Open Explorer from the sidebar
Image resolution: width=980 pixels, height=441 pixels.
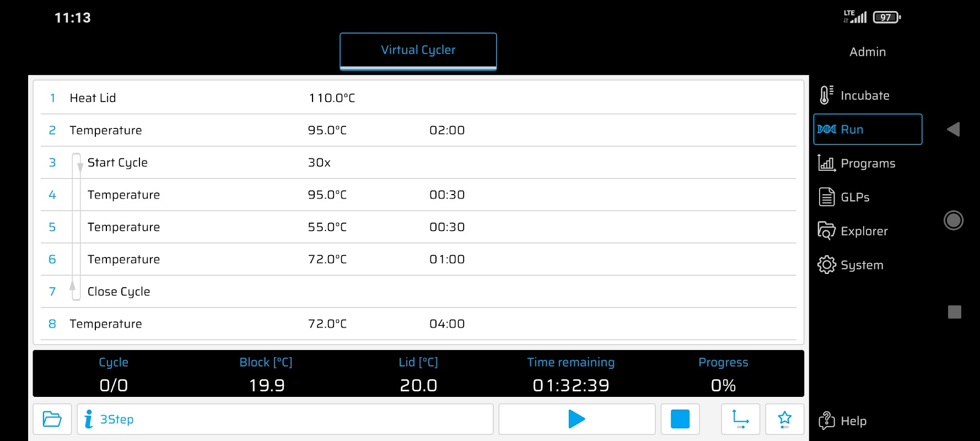coord(863,231)
